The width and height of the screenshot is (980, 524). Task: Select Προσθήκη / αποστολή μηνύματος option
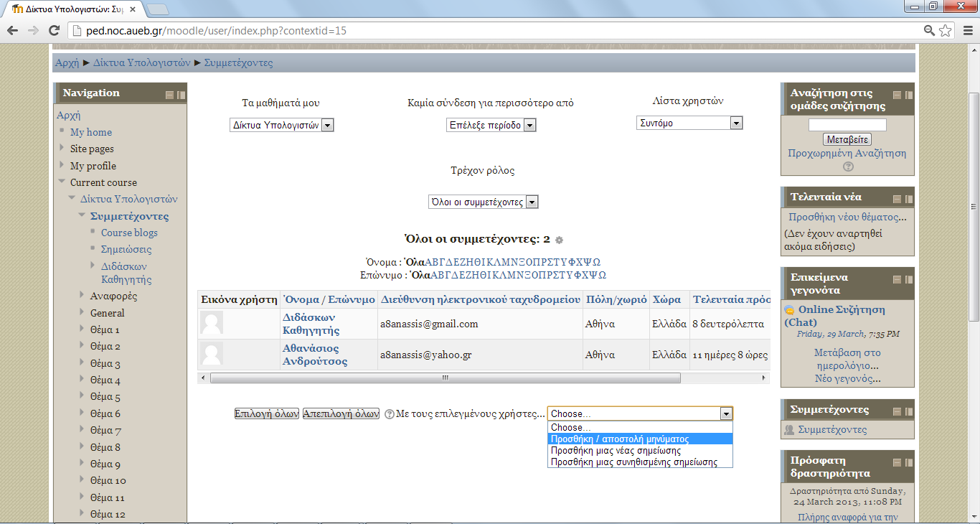click(x=640, y=439)
